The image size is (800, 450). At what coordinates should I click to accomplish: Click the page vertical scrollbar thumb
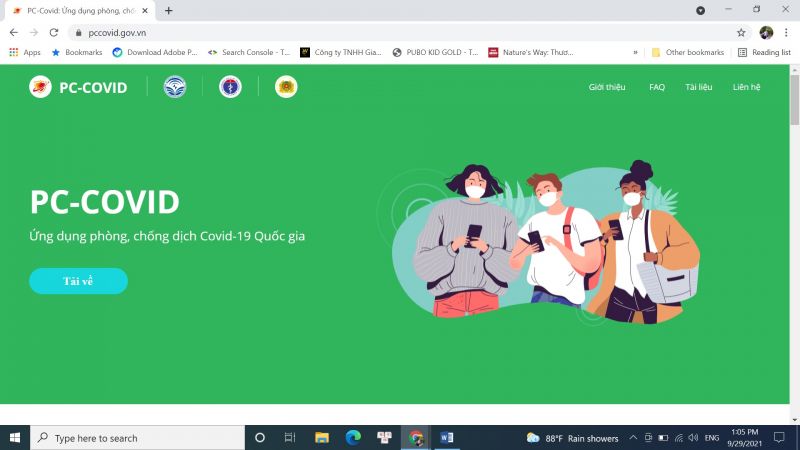click(795, 99)
